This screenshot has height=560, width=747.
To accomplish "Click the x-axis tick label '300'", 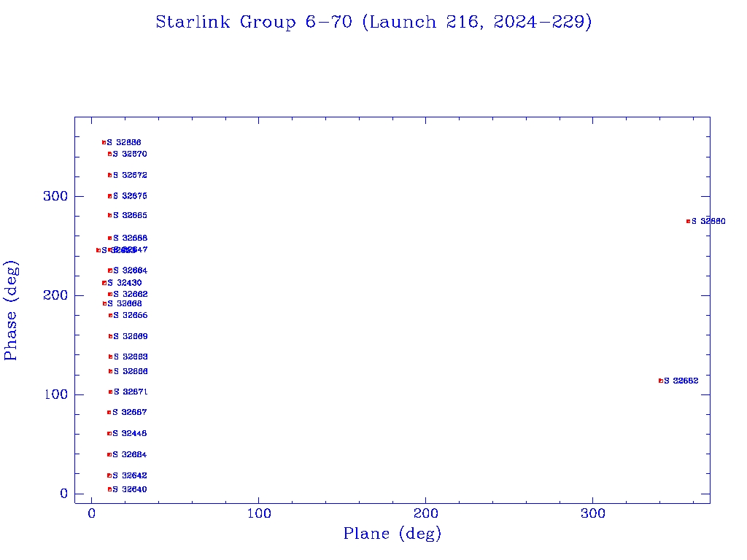I will pos(592,513).
